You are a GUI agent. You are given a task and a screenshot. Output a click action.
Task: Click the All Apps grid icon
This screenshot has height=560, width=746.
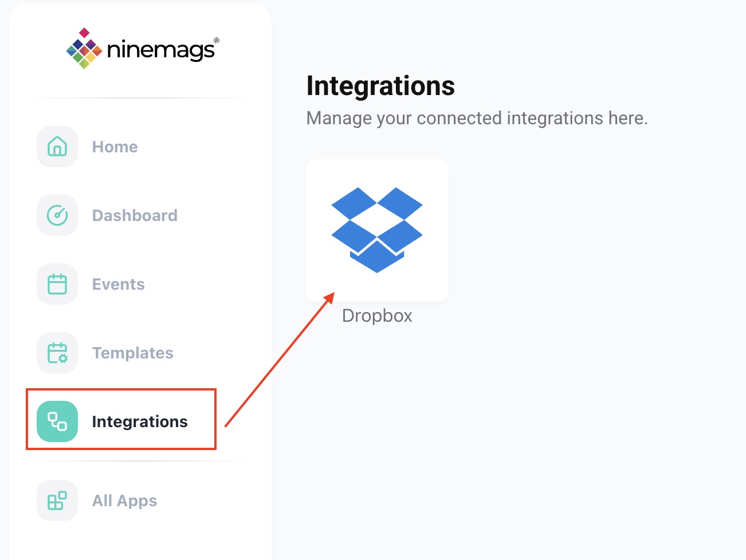point(57,500)
